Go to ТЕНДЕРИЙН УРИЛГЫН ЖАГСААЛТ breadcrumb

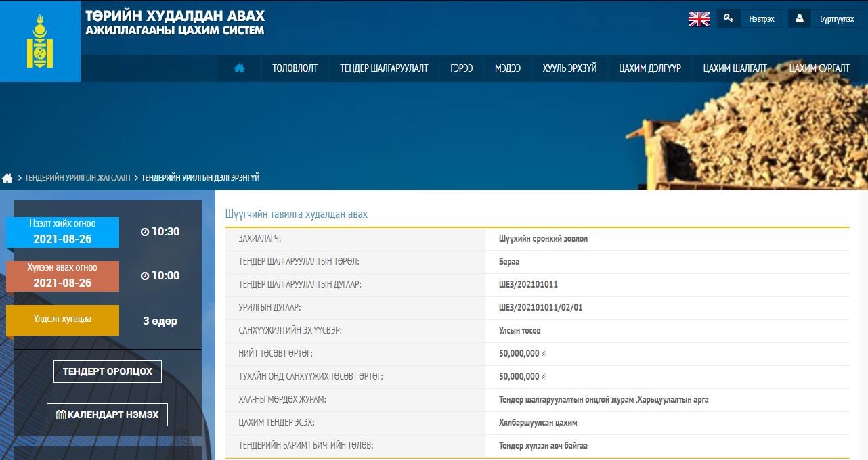[x=78, y=178]
